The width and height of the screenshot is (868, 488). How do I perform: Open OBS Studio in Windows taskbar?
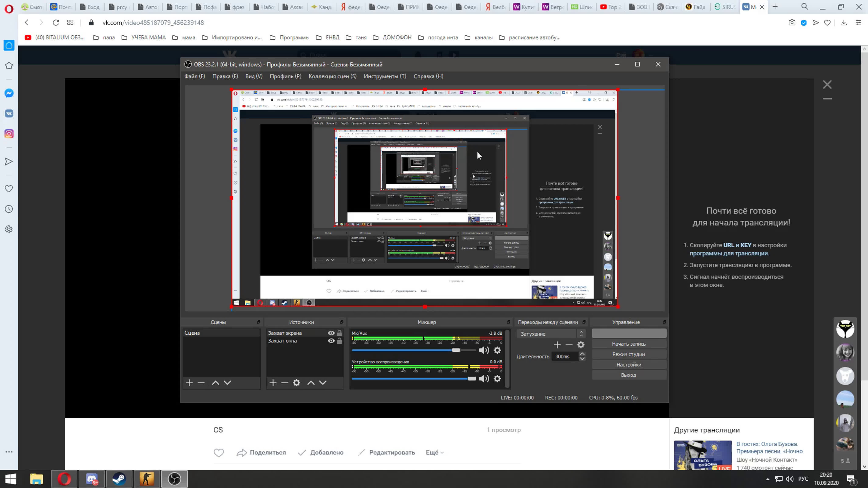pyautogui.click(x=174, y=479)
